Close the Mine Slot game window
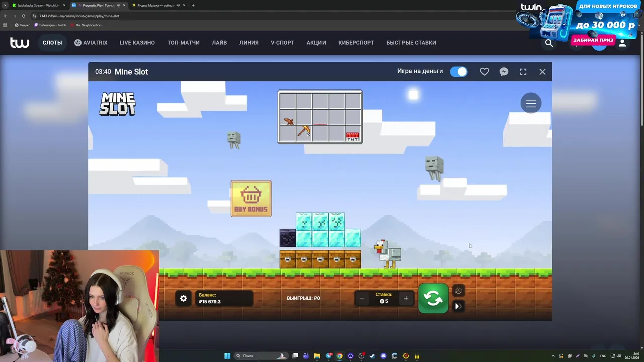Image resolution: width=644 pixels, height=362 pixels. [x=542, y=72]
